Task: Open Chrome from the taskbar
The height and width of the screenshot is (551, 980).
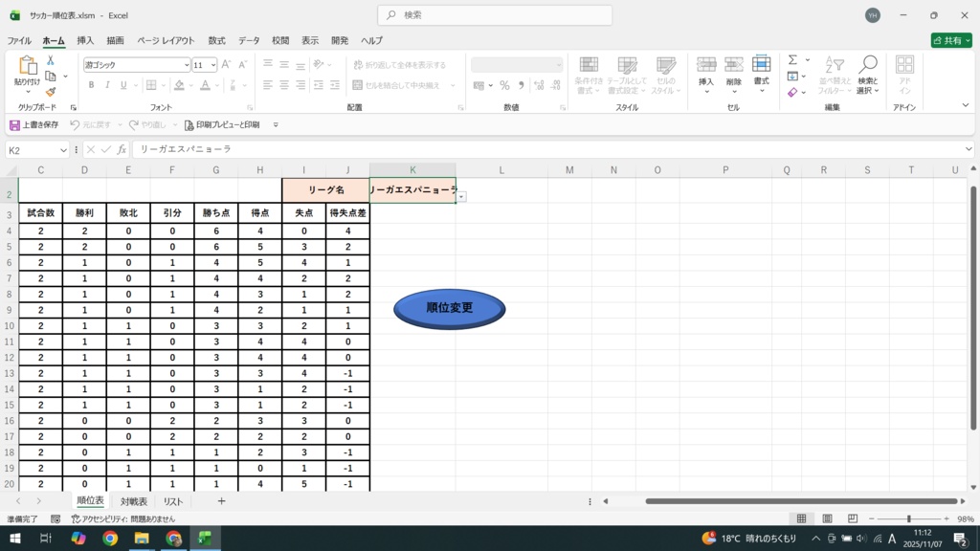Action: (x=110, y=539)
